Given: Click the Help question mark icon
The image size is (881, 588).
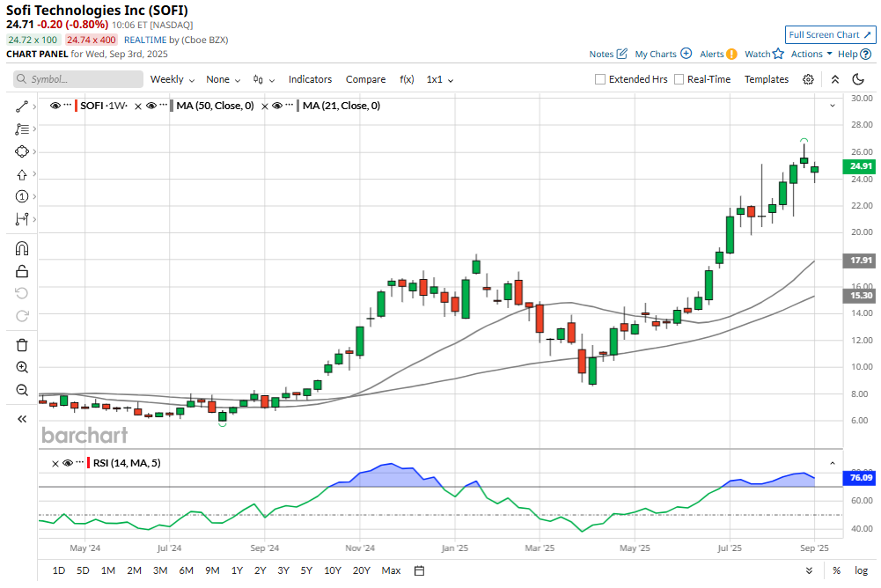Looking at the screenshot, I should 866,54.
